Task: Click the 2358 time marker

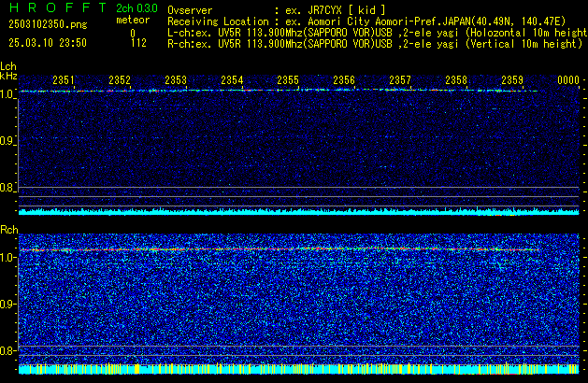Action: pos(456,80)
